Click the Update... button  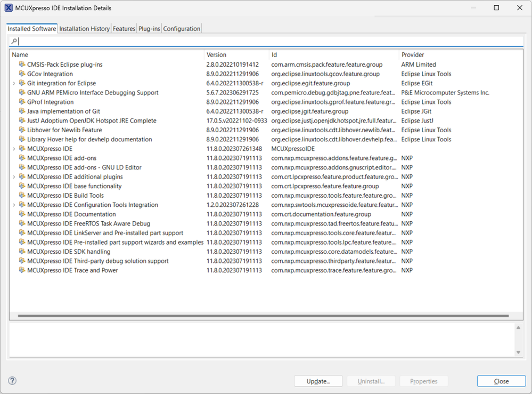pos(318,381)
